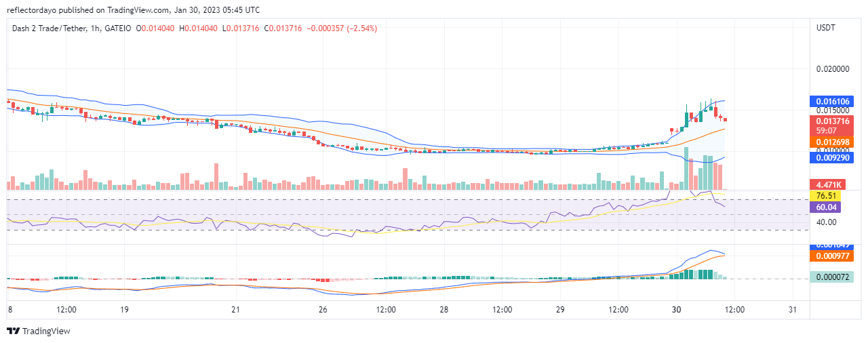This screenshot has height=343, width=868.
Task: Click the 30 date label on time axis
Action: (x=676, y=309)
